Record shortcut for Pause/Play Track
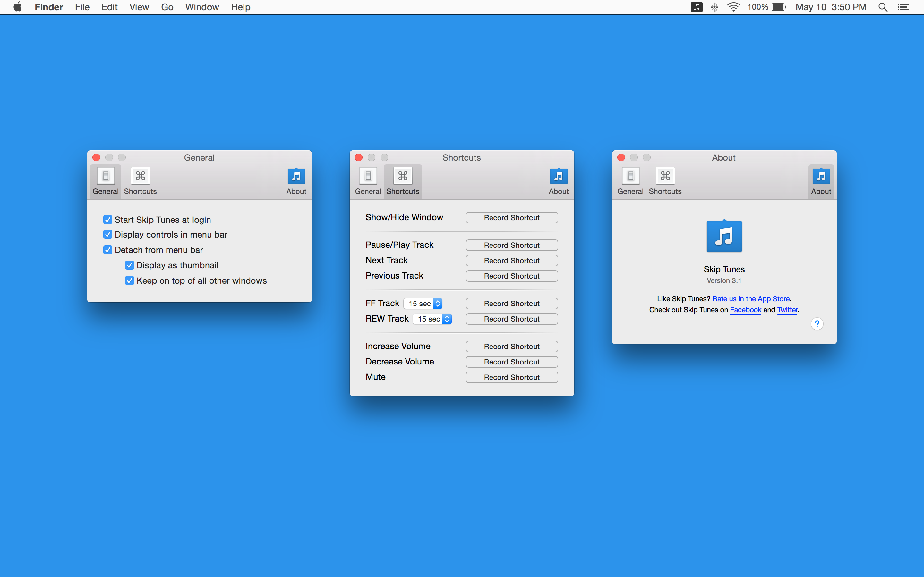The width and height of the screenshot is (924, 577). (x=512, y=245)
